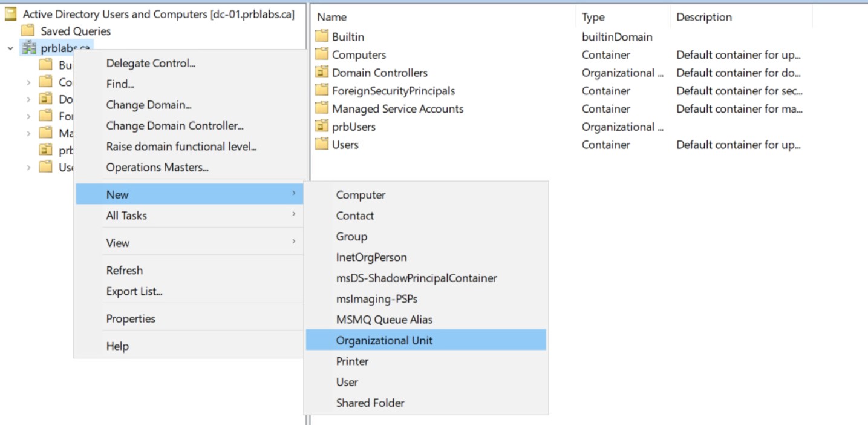Select Group in the New submenu
The image size is (868, 425).
click(x=351, y=237)
